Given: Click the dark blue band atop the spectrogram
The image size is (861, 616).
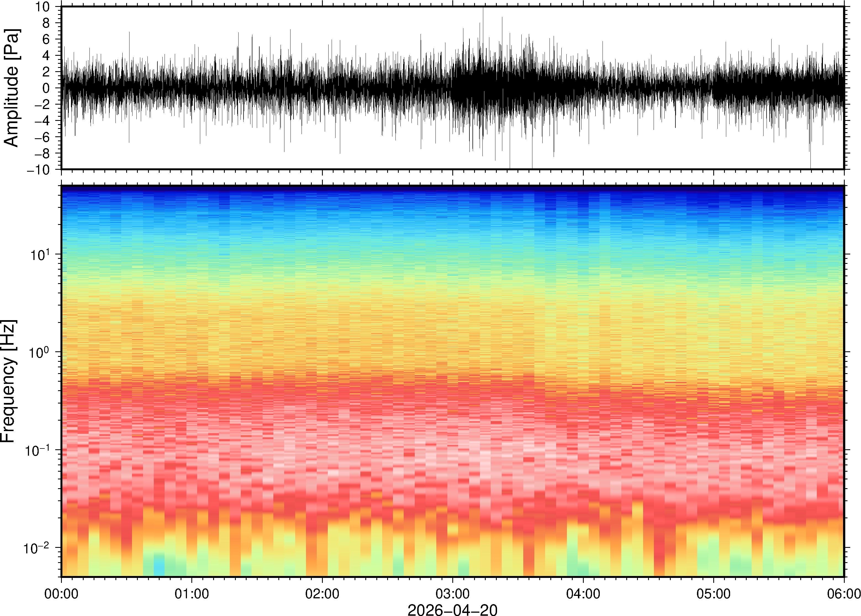Looking at the screenshot, I should [x=452, y=188].
